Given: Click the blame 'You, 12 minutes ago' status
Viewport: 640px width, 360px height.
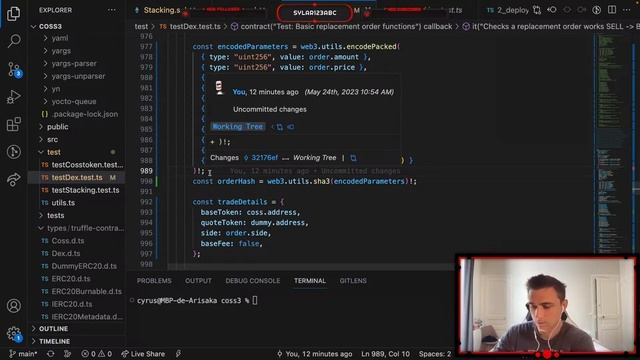Looking at the screenshot, I should [314, 354].
